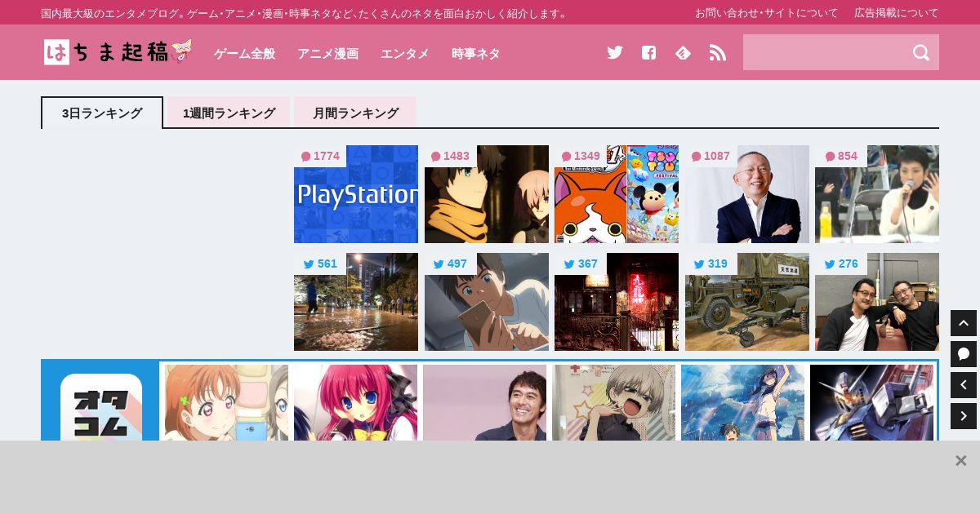This screenshot has height=514, width=980.
Task: Open the Feedly icon in the header
Action: 683,52
